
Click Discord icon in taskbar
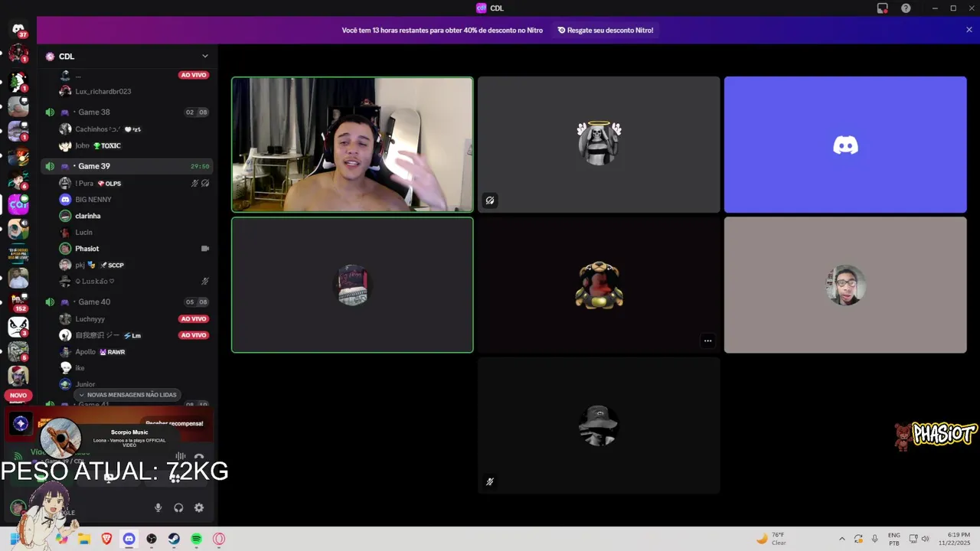point(129,539)
